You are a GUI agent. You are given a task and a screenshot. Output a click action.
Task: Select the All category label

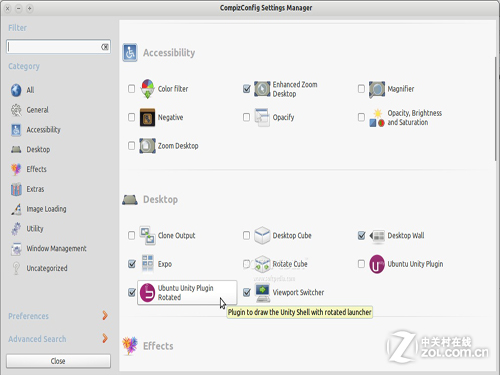pyautogui.click(x=30, y=90)
